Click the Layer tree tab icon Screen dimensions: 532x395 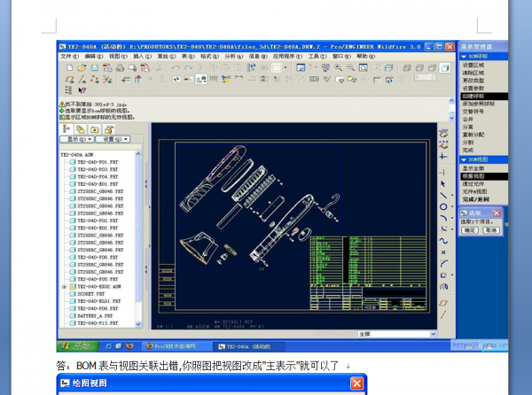coord(81,129)
